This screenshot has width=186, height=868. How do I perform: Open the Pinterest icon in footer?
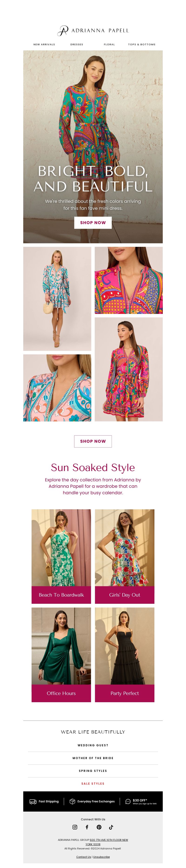click(99, 827)
